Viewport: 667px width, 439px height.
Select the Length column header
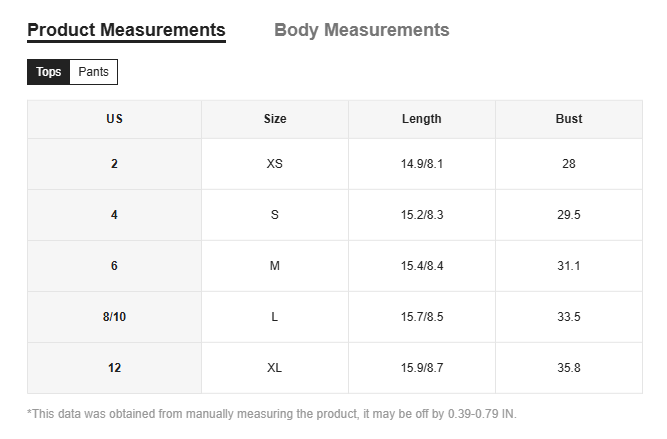[x=421, y=119]
